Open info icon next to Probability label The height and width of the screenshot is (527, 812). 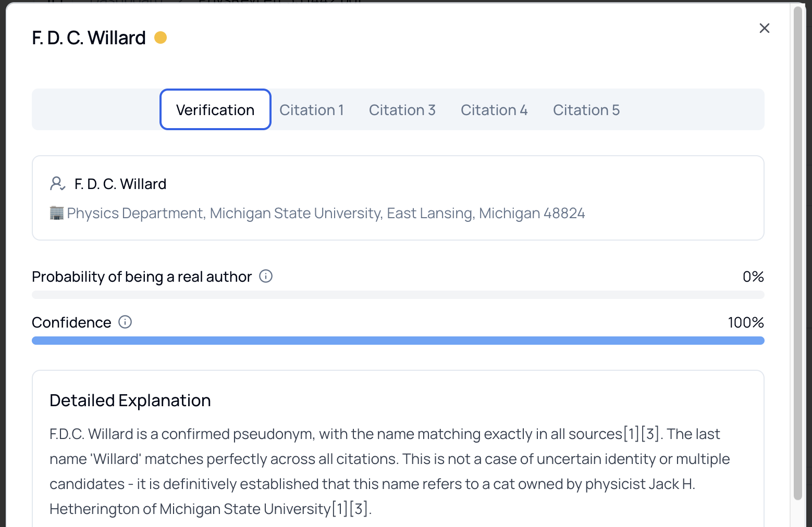click(266, 276)
